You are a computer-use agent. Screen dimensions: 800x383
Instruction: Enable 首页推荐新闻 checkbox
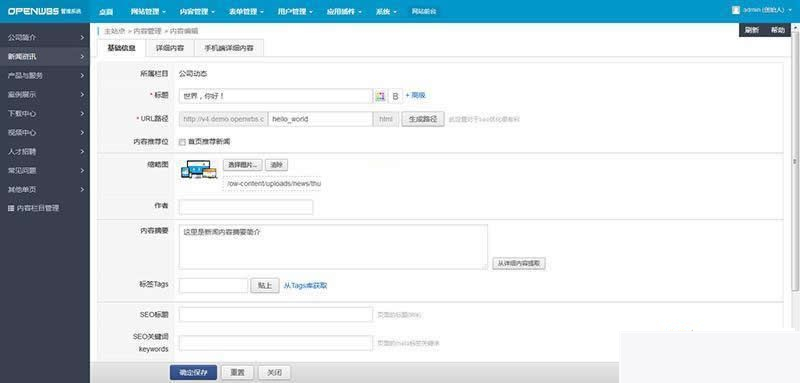[x=182, y=142]
